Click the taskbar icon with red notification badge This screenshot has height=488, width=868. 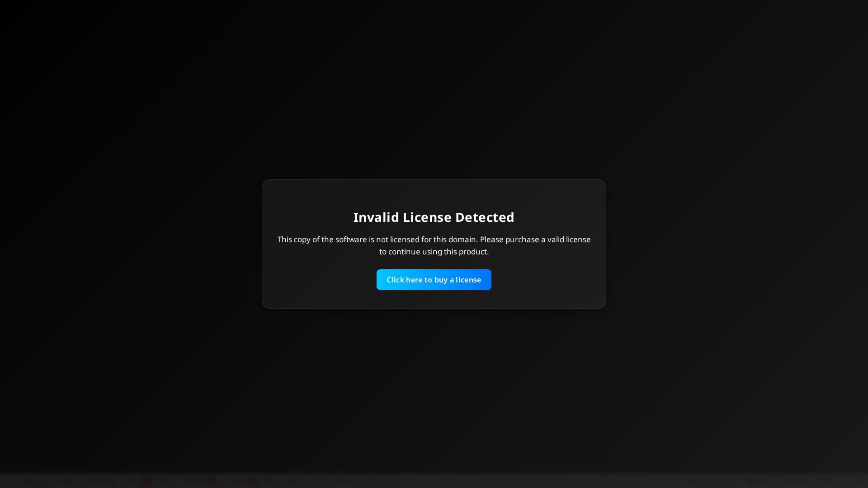[146, 480]
